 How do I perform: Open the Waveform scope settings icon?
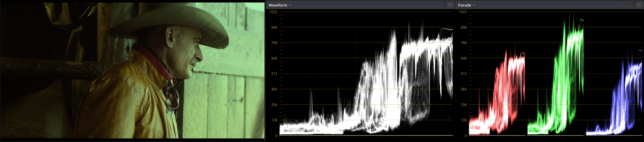[450, 5]
